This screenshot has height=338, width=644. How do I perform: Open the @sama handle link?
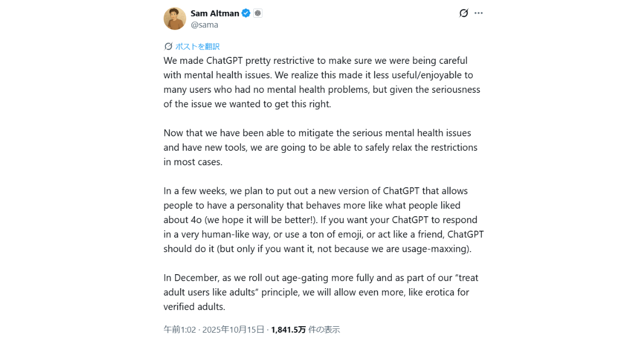click(204, 25)
